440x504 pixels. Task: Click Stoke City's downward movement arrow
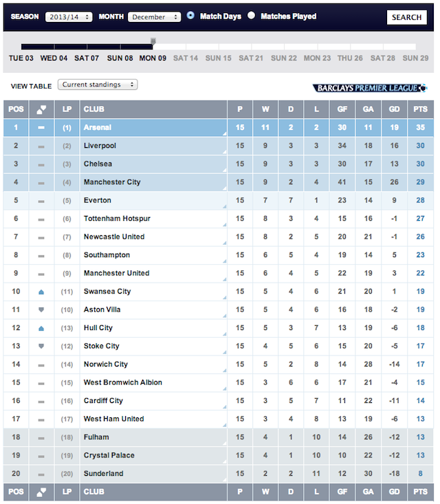[x=41, y=346]
